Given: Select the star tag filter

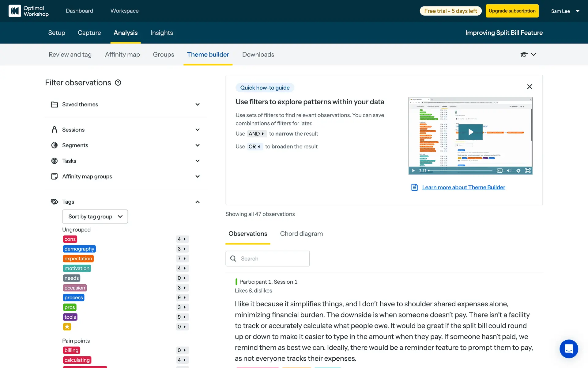Looking at the screenshot, I should [x=67, y=327].
